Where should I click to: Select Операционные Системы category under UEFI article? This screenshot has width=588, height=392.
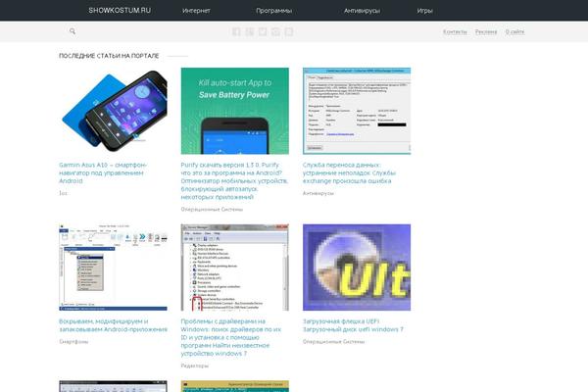(333, 342)
